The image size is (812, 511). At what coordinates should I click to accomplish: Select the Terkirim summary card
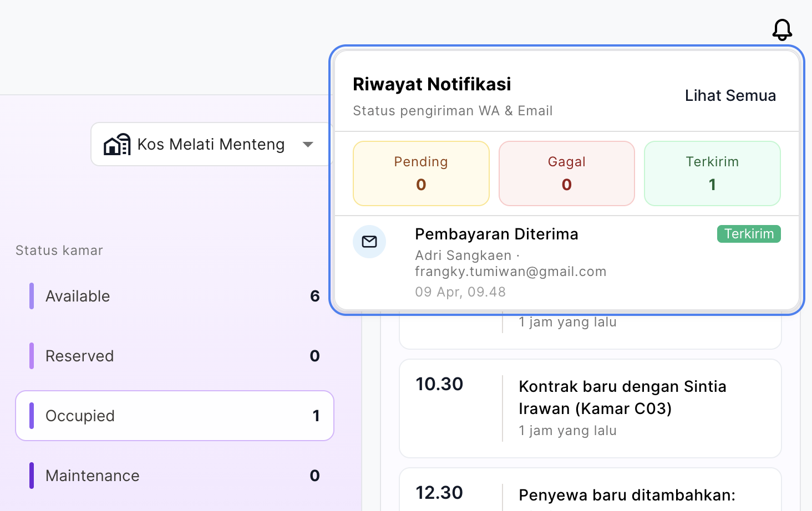pos(712,173)
